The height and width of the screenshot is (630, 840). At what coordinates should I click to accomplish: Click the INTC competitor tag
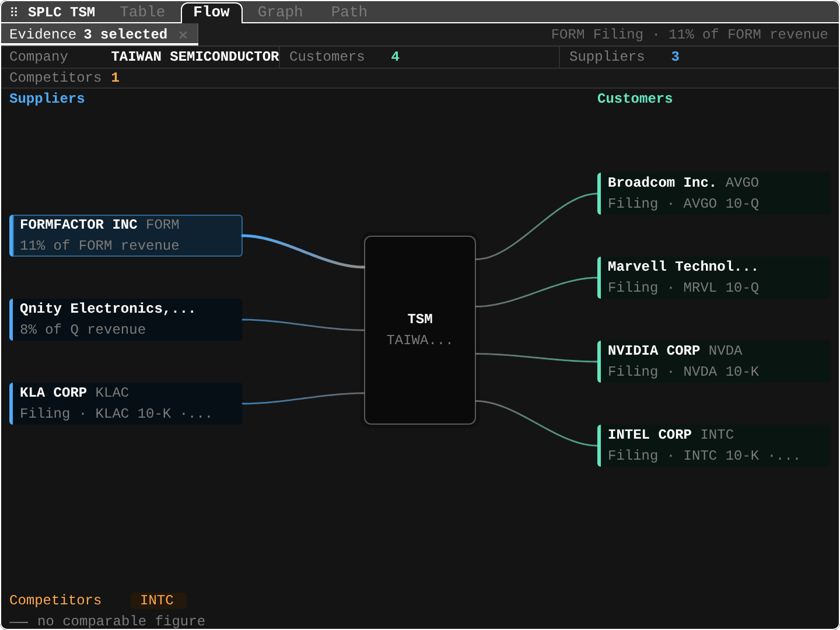157,600
